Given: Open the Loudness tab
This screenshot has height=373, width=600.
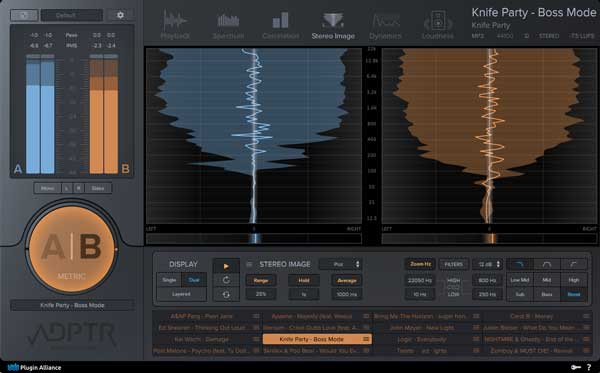Looking at the screenshot, I should pyautogui.click(x=438, y=24).
